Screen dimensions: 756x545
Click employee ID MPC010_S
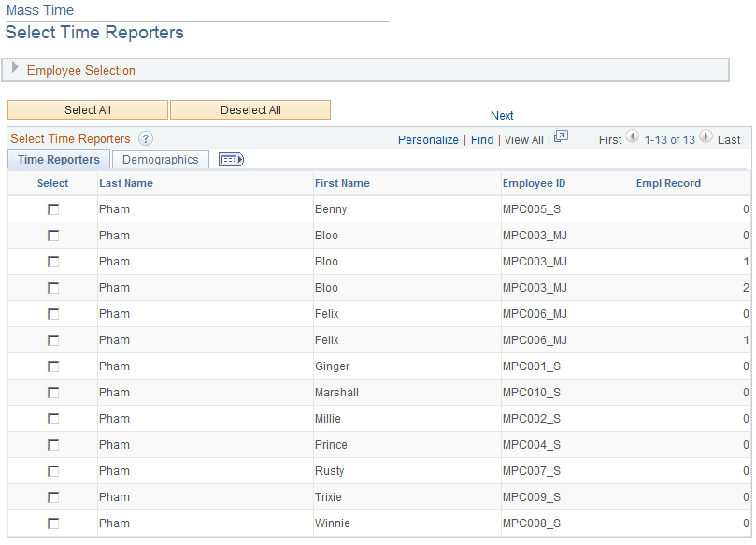532,393
